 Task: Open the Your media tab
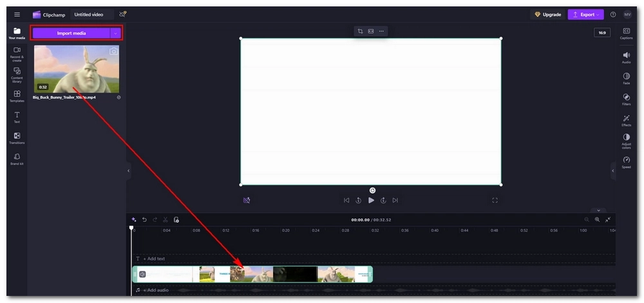[17, 33]
